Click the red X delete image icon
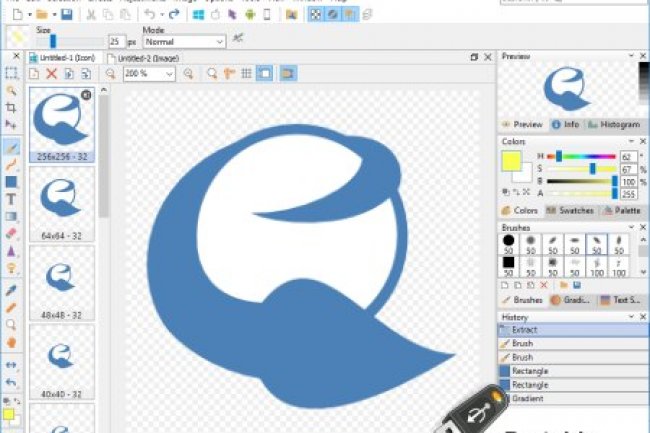The width and height of the screenshot is (650, 433). 51,74
